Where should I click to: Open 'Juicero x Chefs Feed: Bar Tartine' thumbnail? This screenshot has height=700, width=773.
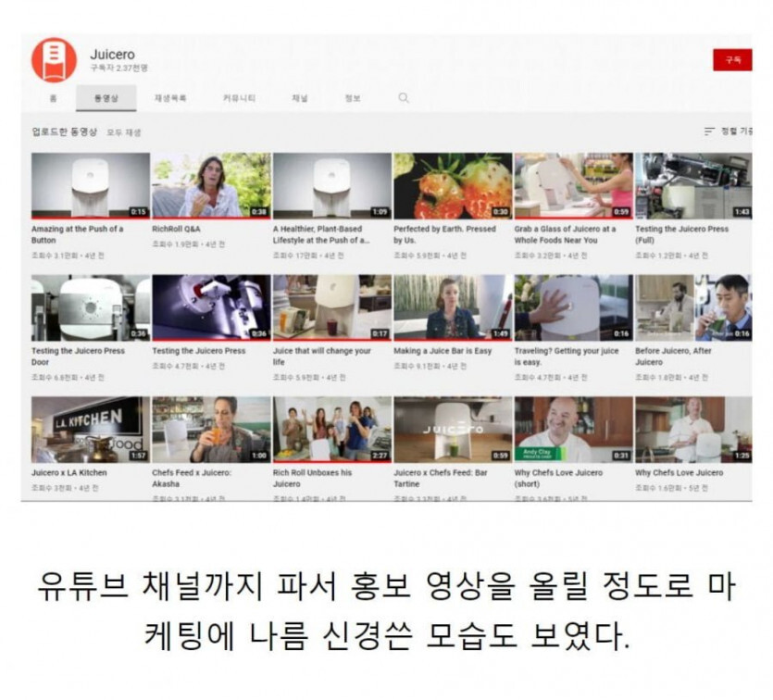click(x=453, y=430)
